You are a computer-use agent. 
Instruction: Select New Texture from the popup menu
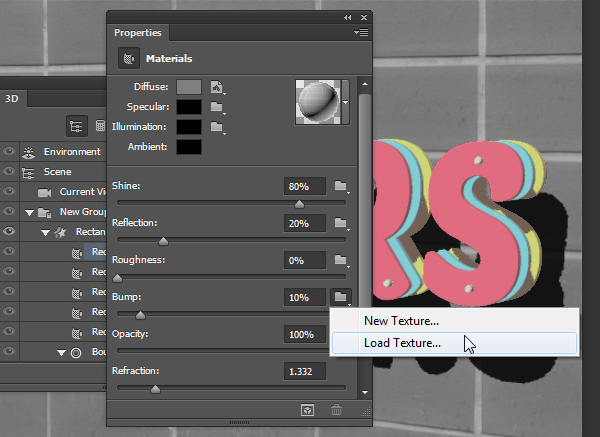point(401,321)
